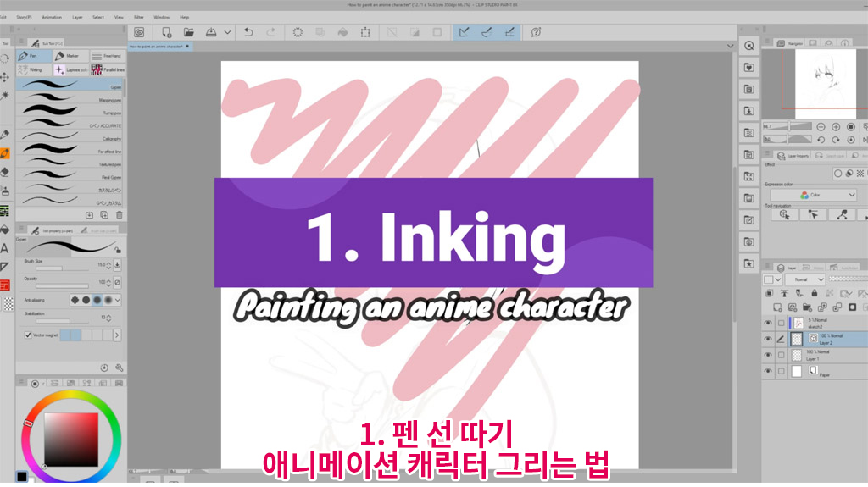Select the Text tool (A icon)
868x487 pixels.
[5, 248]
